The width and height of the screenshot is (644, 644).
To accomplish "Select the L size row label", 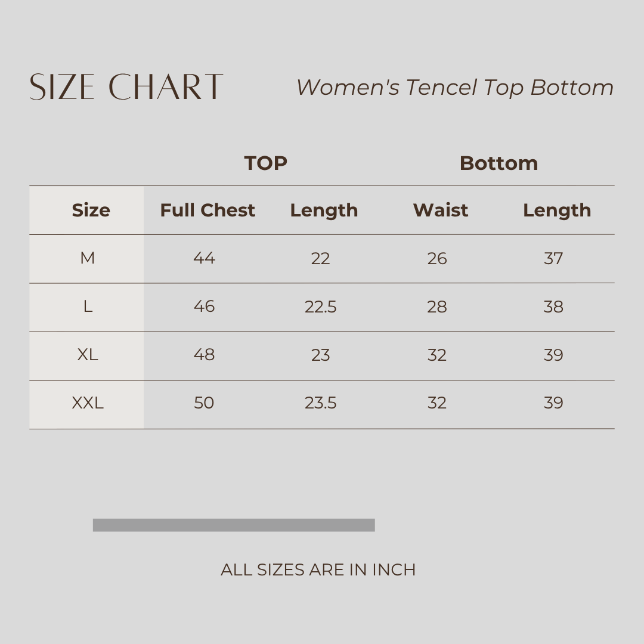I will [88, 306].
